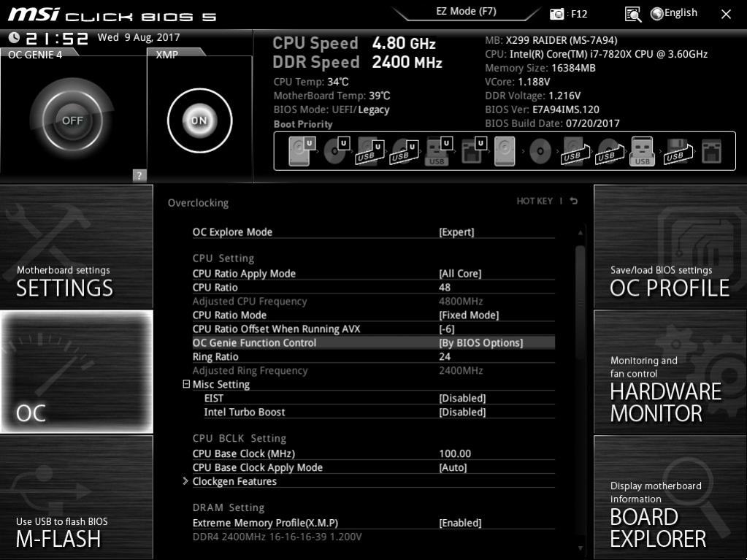Click Adjusted Ring Frequency 2400MHz row
Screen dimensions: 747x560
click(374, 370)
